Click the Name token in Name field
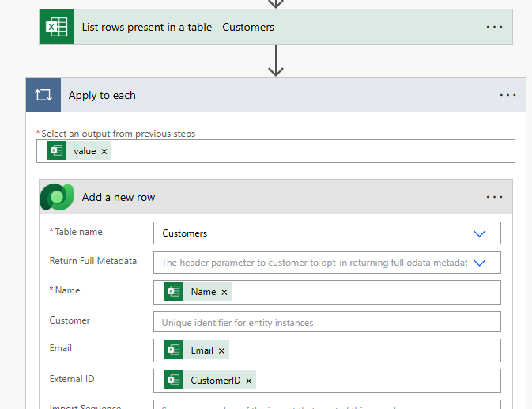 point(203,292)
